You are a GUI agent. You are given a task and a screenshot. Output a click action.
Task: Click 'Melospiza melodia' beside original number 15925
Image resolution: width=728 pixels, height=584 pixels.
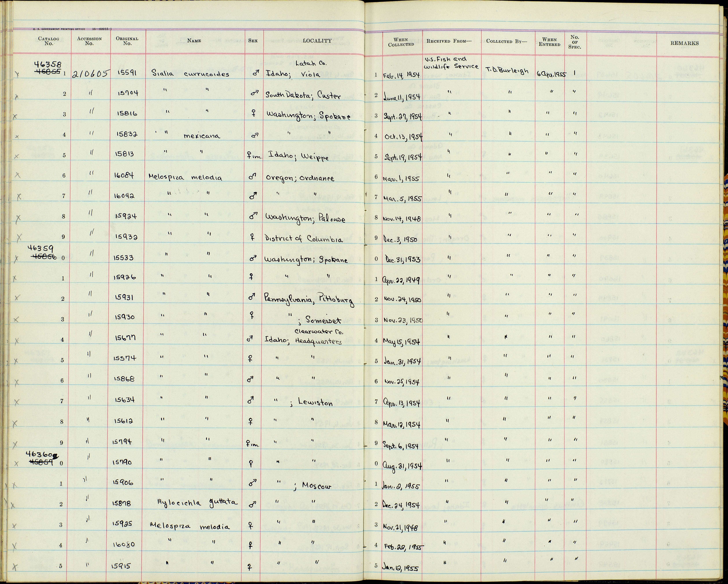pyautogui.click(x=190, y=526)
